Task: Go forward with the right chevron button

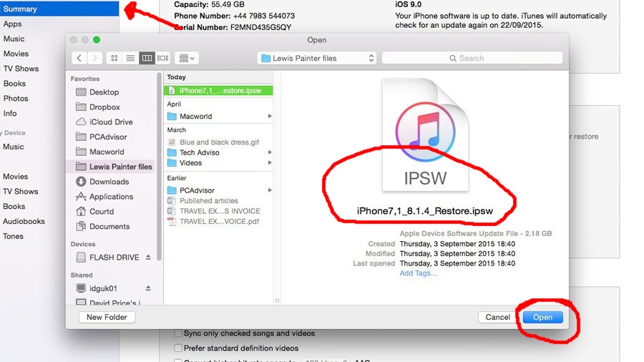Action: coord(95,58)
